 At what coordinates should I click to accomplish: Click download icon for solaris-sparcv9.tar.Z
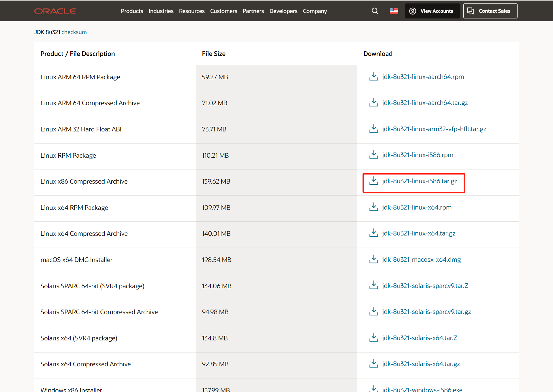[374, 286]
